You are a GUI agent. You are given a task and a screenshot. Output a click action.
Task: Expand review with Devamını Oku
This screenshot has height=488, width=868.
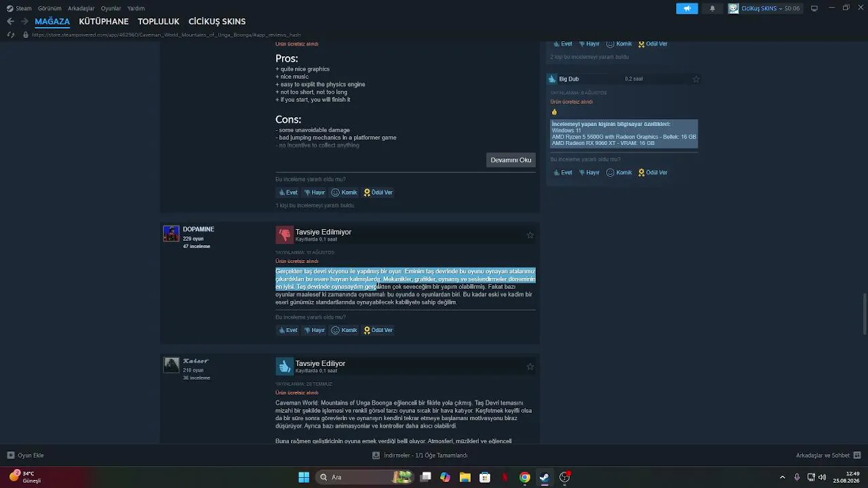pyautogui.click(x=511, y=160)
